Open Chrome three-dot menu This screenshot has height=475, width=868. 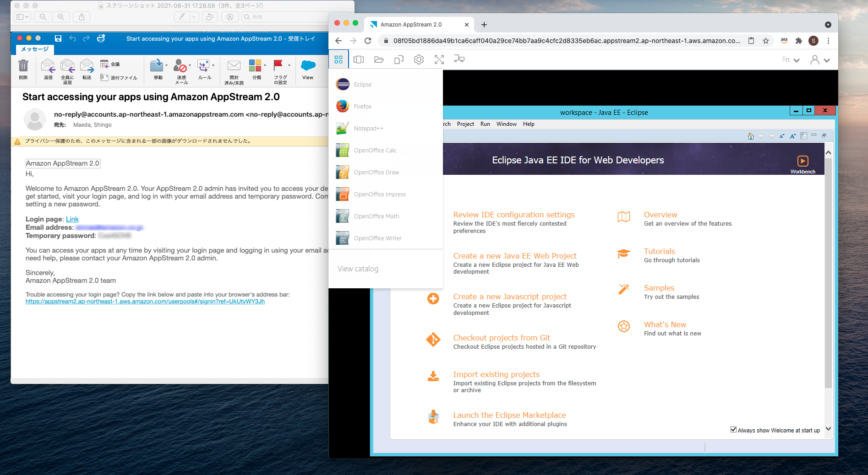pyautogui.click(x=828, y=41)
